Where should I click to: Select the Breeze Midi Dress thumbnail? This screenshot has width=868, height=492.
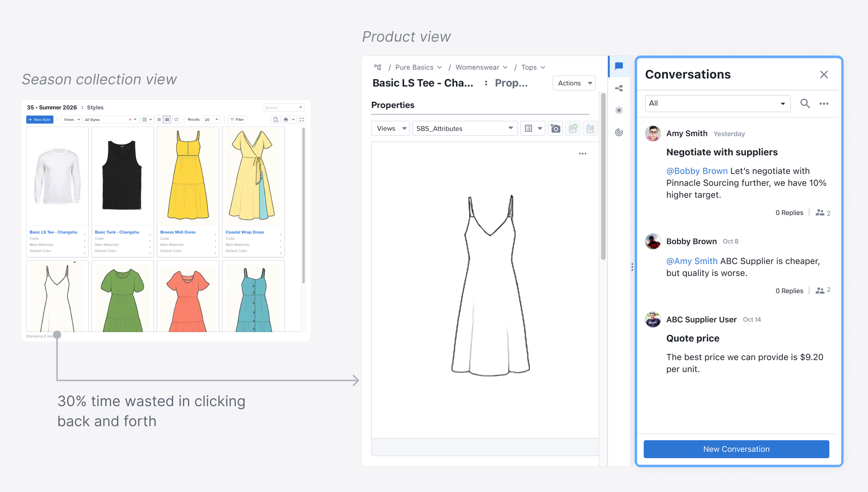188,176
